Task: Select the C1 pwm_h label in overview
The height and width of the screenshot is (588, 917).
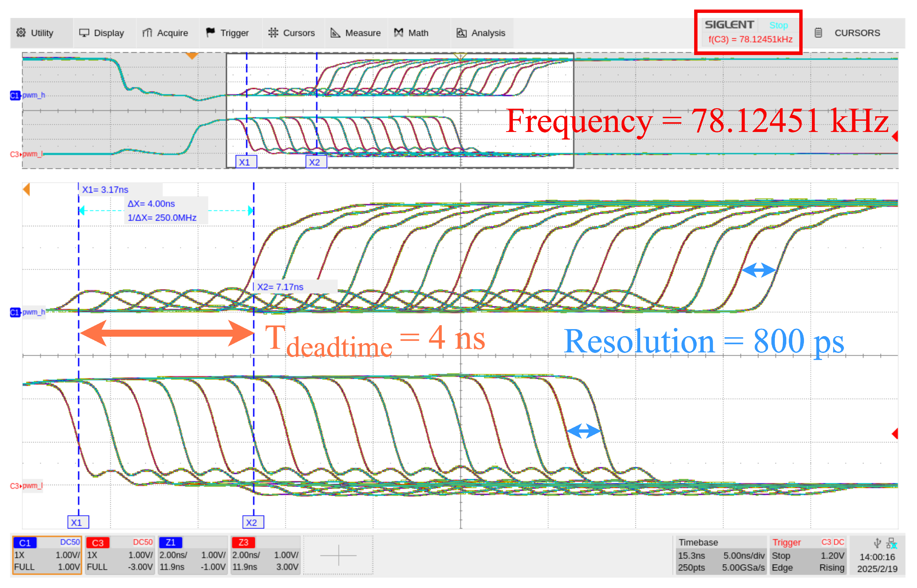Action: (28, 95)
